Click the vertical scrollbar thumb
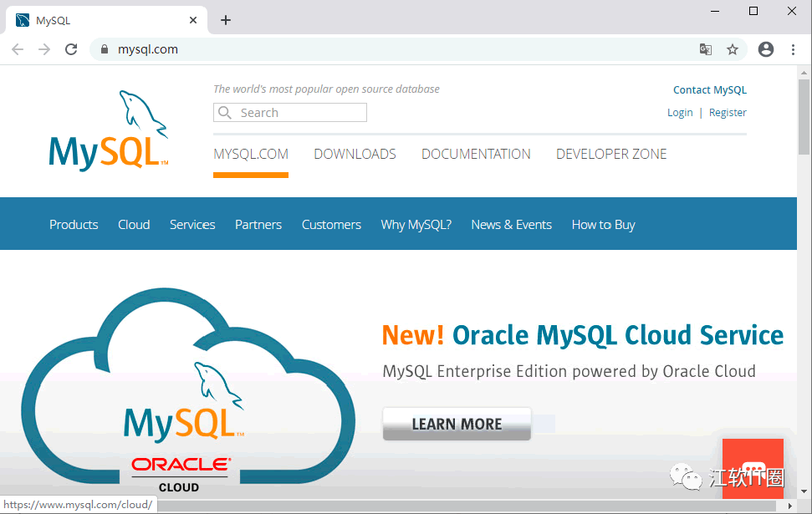The image size is (812, 514). (x=804, y=116)
